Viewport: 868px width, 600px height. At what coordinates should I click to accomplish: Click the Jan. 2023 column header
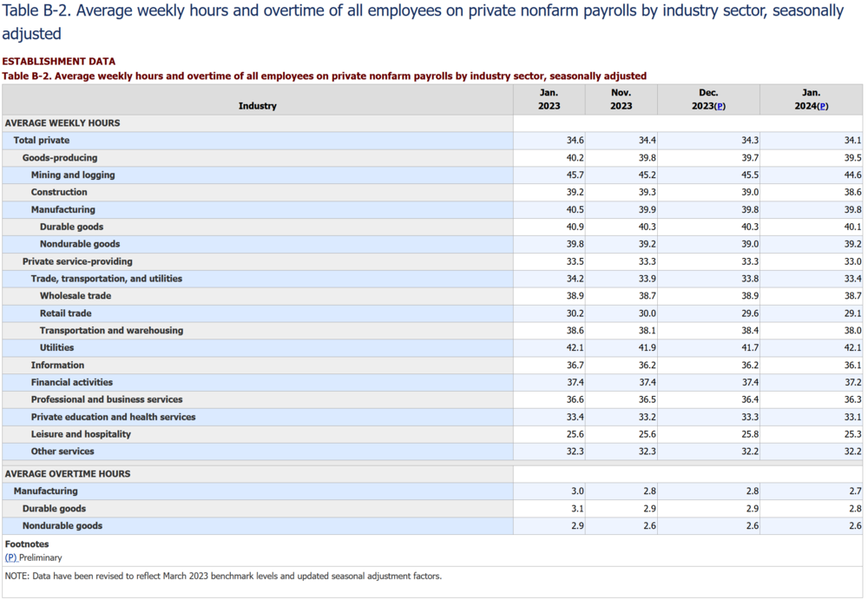click(549, 99)
